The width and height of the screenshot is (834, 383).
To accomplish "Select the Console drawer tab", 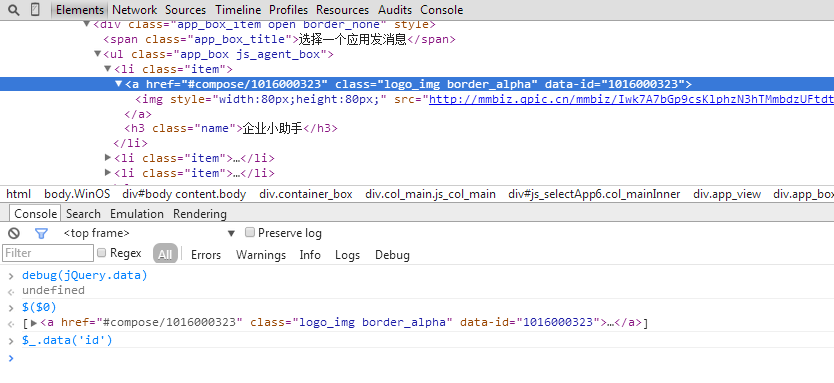I will coord(36,214).
